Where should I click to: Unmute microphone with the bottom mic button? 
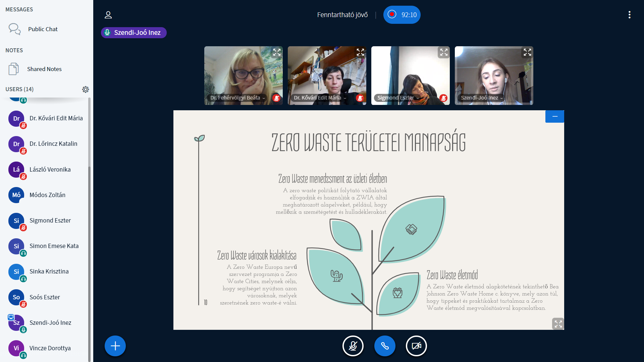tap(353, 346)
